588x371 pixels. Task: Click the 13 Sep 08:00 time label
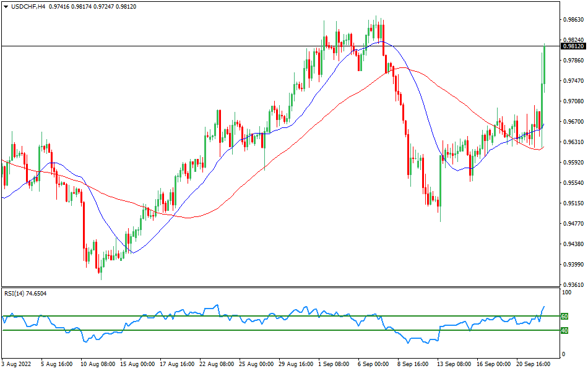pos(453,364)
